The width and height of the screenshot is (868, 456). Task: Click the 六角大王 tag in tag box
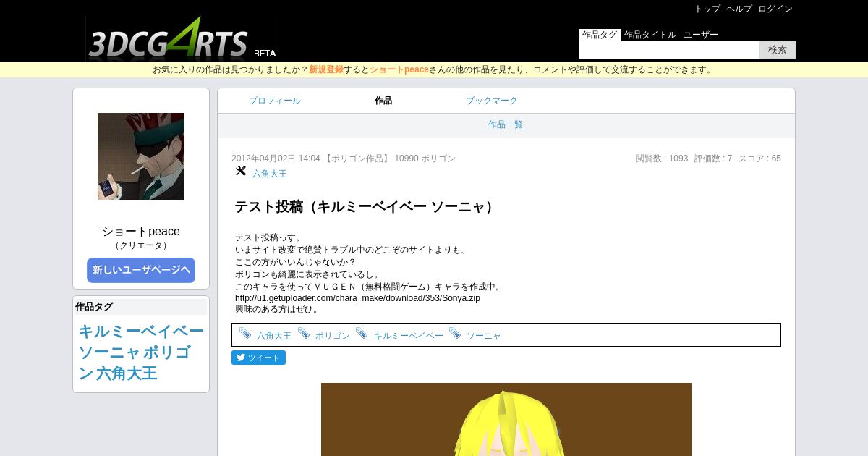274,336
